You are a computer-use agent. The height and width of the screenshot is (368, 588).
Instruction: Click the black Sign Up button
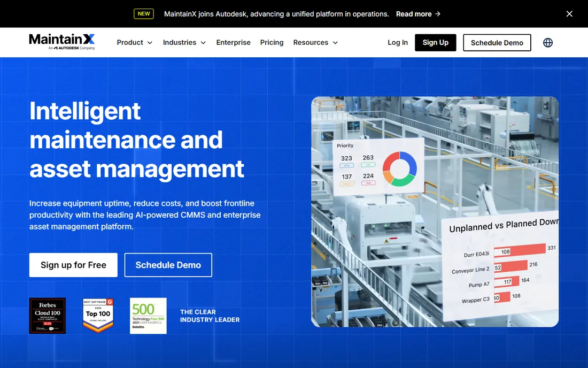(435, 43)
